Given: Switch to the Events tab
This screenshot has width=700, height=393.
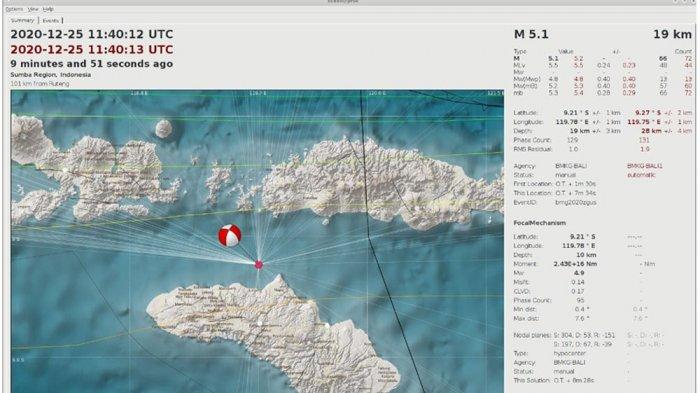Looking at the screenshot, I should coord(50,21).
